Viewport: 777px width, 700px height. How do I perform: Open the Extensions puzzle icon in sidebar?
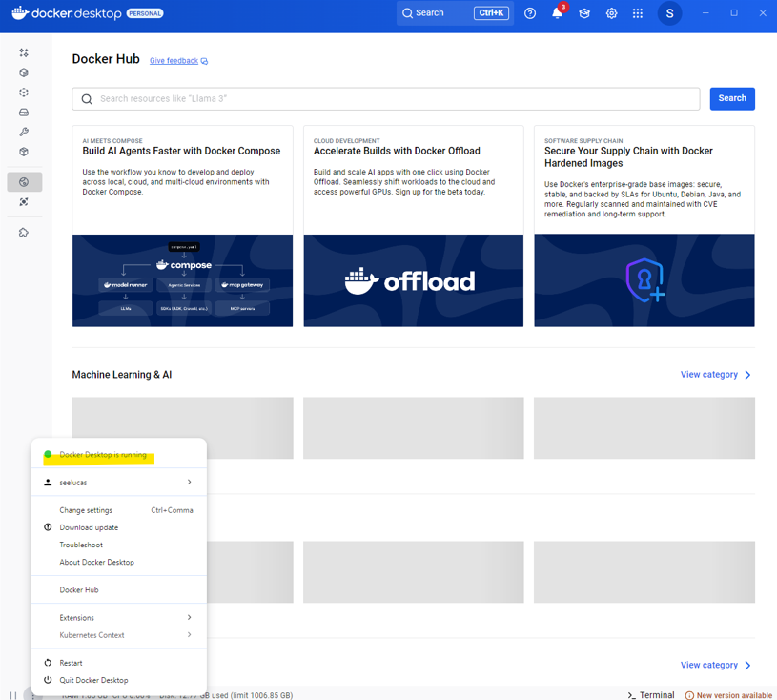tap(24, 231)
